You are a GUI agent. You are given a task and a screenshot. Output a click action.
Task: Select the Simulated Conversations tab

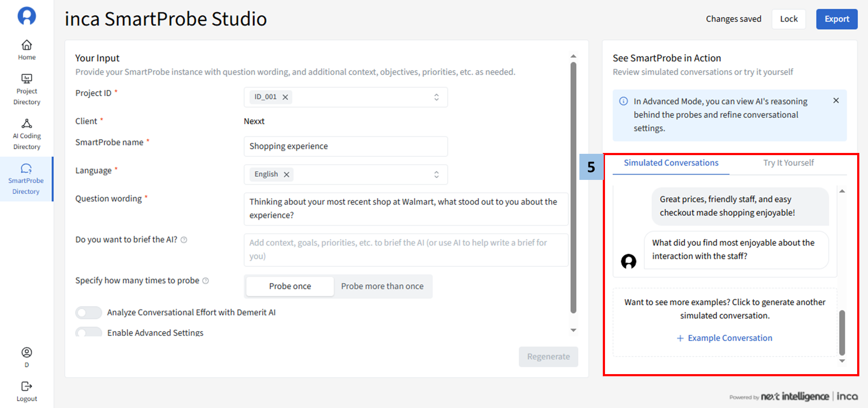(x=671, y=163)
